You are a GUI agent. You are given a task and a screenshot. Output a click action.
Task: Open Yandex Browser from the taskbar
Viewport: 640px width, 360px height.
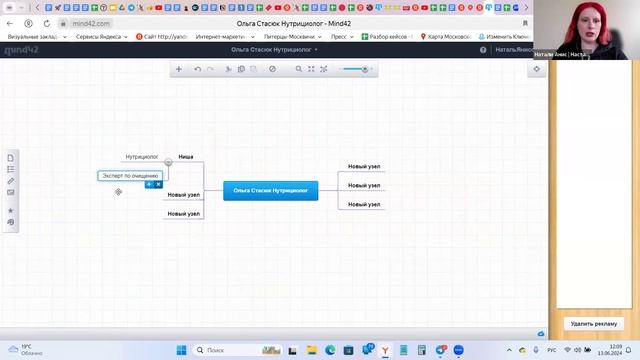[x=385, y=350]
